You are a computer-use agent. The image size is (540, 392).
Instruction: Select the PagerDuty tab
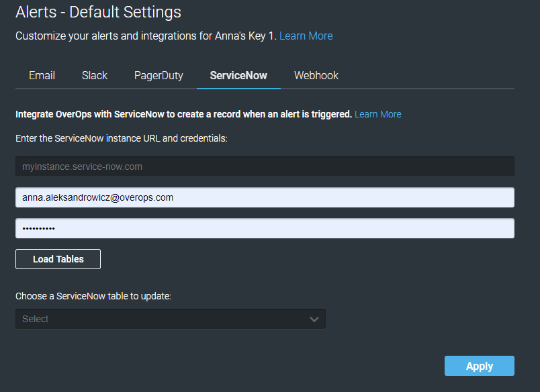point(159,75)
